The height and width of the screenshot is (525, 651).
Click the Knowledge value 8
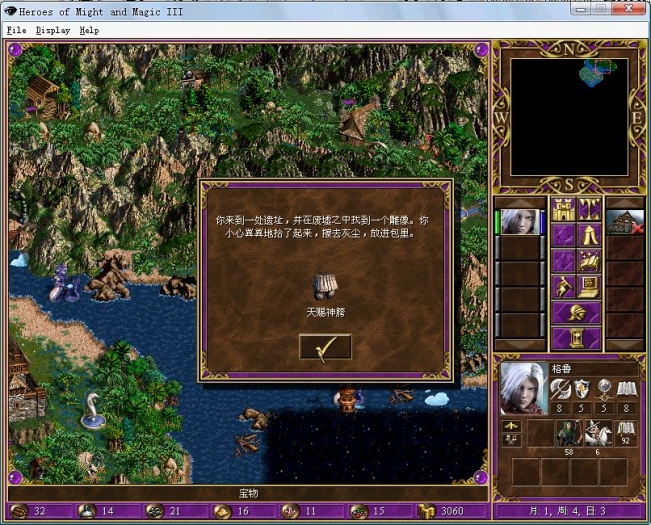tap(626, 409)
